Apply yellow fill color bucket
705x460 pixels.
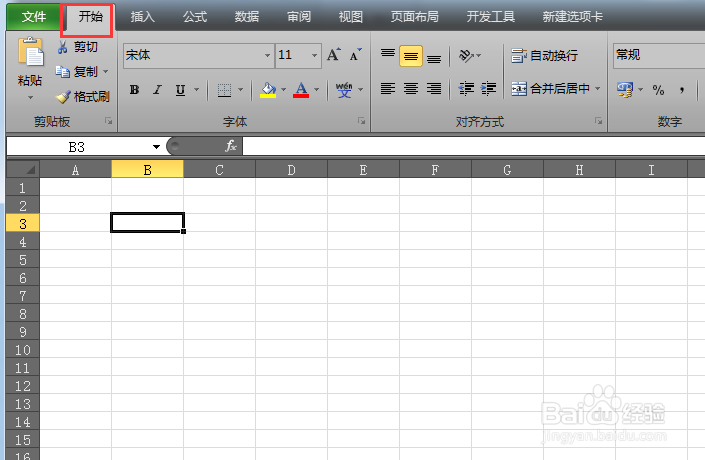click(x=268, y=89)
